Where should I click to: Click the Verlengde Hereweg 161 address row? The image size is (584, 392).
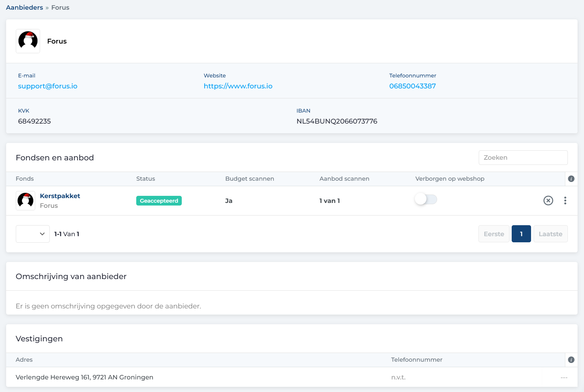tap(85, 377)
